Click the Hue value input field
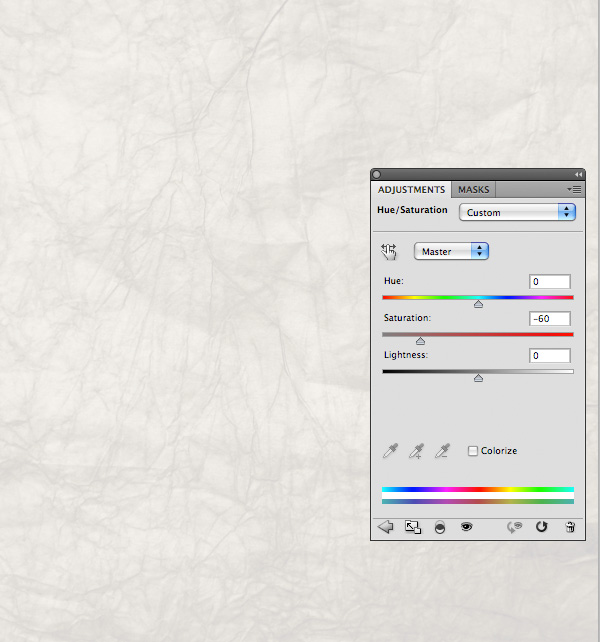The image size is (600, 642). [x=550, y=282]
